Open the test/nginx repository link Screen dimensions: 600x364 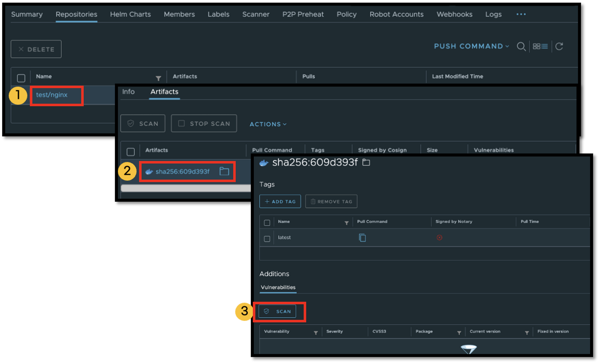(52, 95)
